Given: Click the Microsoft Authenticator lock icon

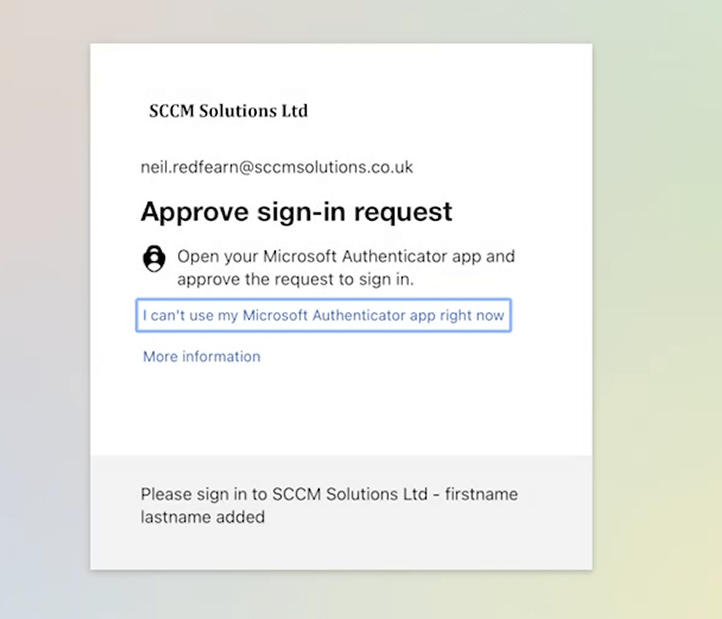Looking at the screenshot, I should (x=154, y=259).
